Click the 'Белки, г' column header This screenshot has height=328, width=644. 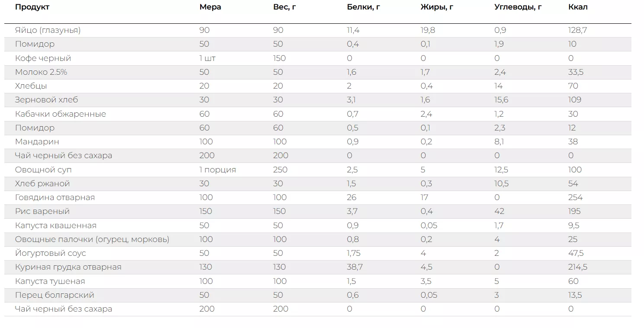click(363, 7)
